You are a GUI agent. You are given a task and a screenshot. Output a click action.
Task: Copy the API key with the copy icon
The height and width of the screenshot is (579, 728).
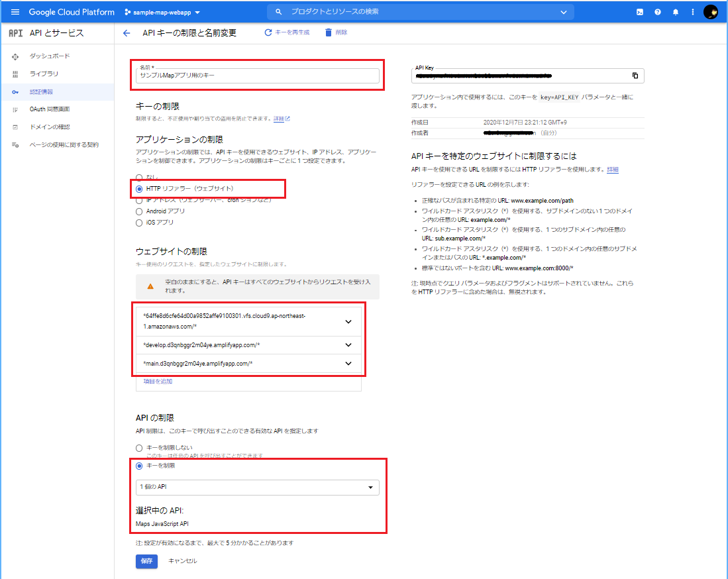(x=635, y=76)
